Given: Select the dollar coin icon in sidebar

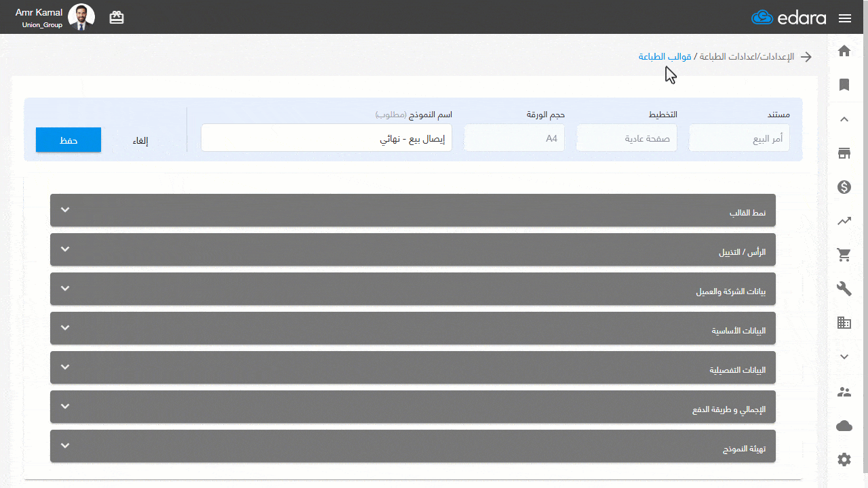Looking at the screenshot, I should tap(844, 187).
